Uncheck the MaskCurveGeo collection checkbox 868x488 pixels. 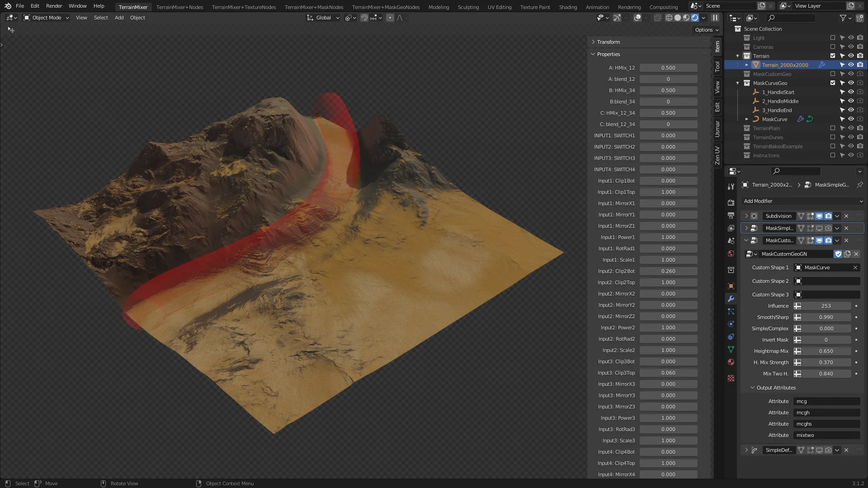(833, 83)
